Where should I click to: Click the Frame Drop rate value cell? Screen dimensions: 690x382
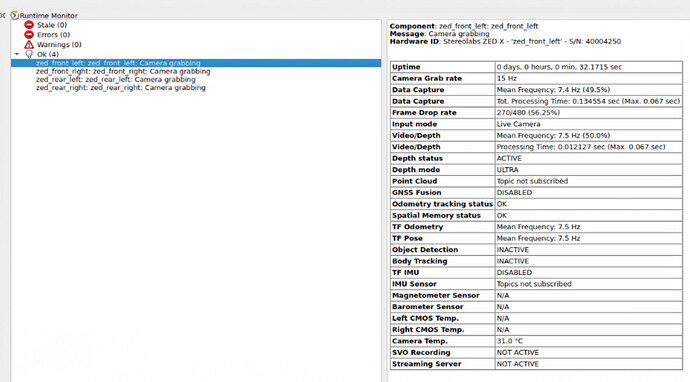point(589,113)
